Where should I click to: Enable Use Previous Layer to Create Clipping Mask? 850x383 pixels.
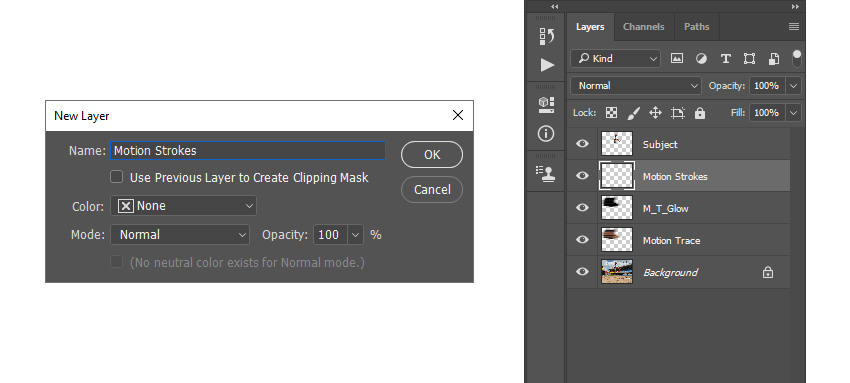click(117, 177)
